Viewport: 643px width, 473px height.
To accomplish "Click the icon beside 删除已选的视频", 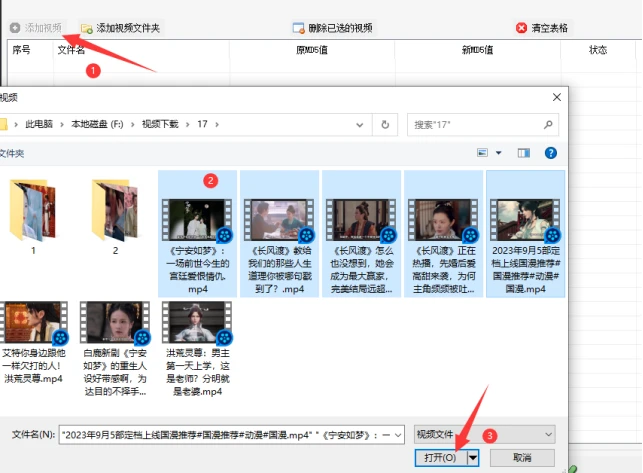I will point(299,28).
